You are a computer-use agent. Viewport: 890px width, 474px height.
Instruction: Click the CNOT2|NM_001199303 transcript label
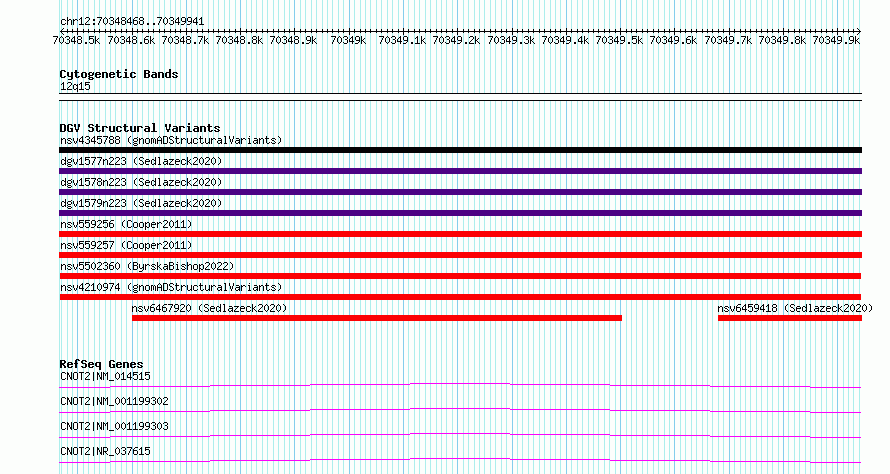click(114, 426)
